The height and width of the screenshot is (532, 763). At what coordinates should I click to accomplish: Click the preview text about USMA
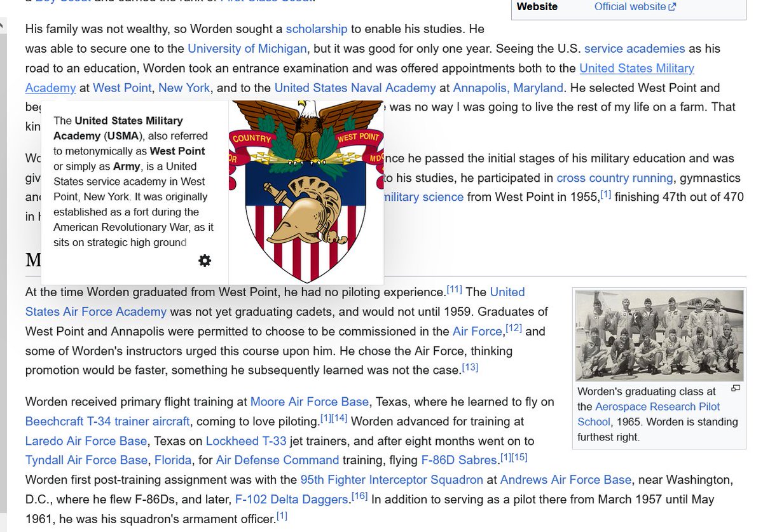(x=134, y=181)
